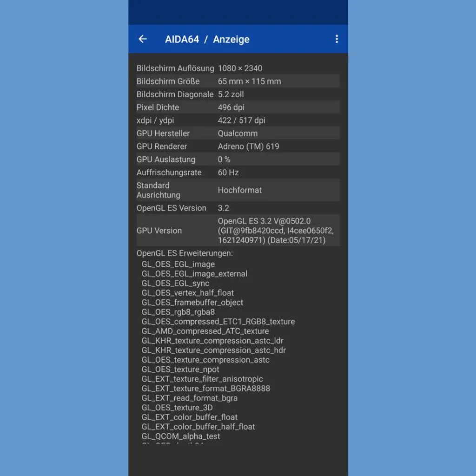Click the GL_OES_framebuffer_object entry
The width and height of the screenshot is (476, 476).
192,303
